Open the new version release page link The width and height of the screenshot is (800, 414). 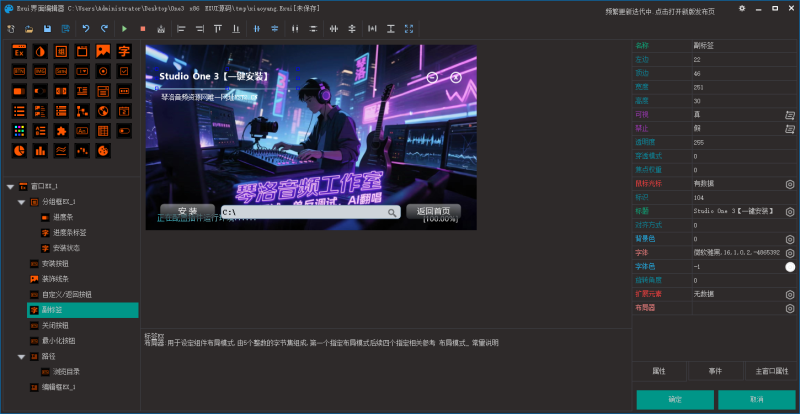(x=660, y=12)
